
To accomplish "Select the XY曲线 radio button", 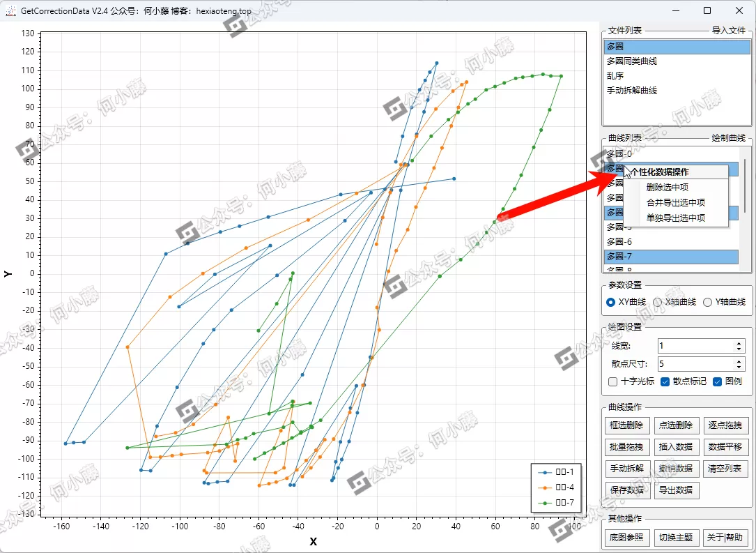I will point(611,302).
